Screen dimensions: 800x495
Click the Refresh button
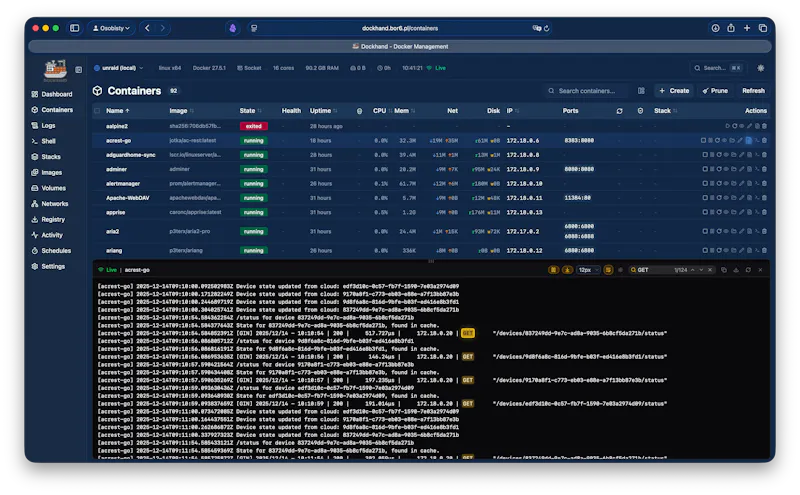[x=753, y=91]
